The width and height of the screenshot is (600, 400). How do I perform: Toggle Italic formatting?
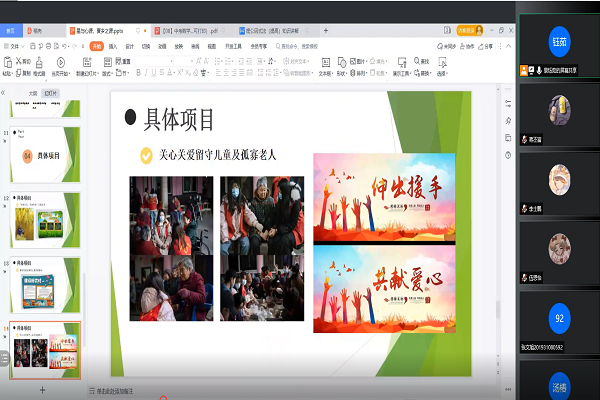(x=146, y=72)
